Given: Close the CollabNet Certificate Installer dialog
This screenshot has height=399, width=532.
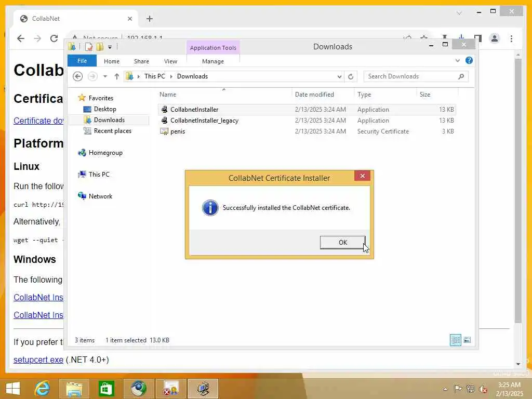Looking at the screenshot, I should pyautogui.click(x=362, y=176).
